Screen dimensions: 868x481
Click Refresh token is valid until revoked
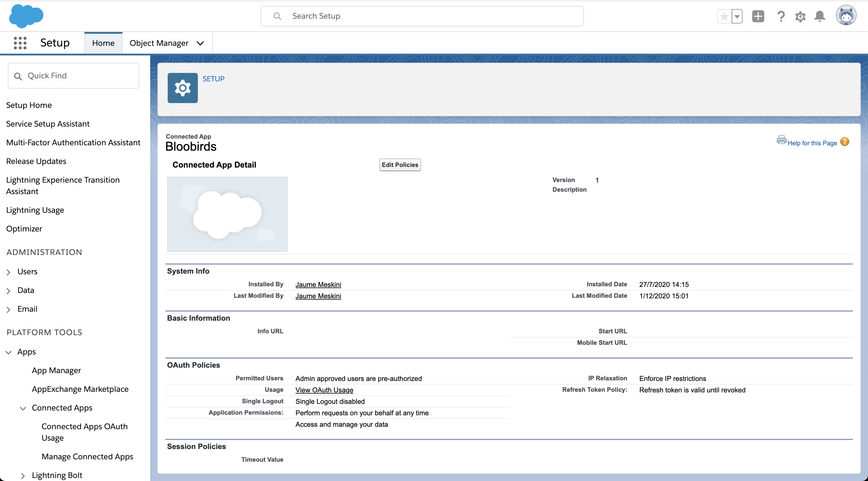(x=692, y=390)
